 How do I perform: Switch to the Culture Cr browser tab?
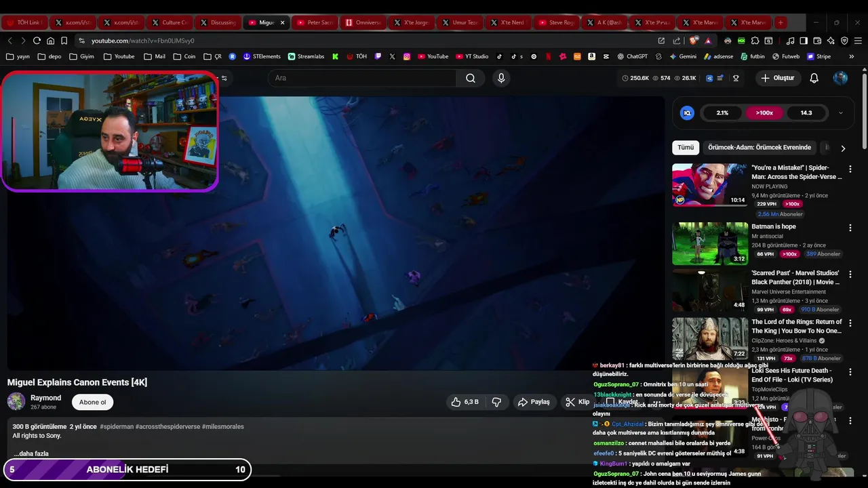[x=170, y=22]
